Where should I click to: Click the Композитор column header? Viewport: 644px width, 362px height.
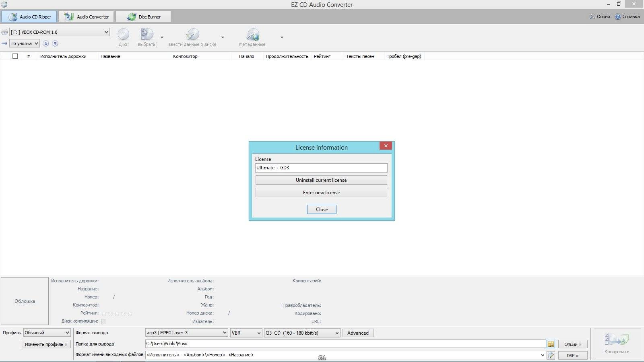pyautogui.click(x=201, y=56)
